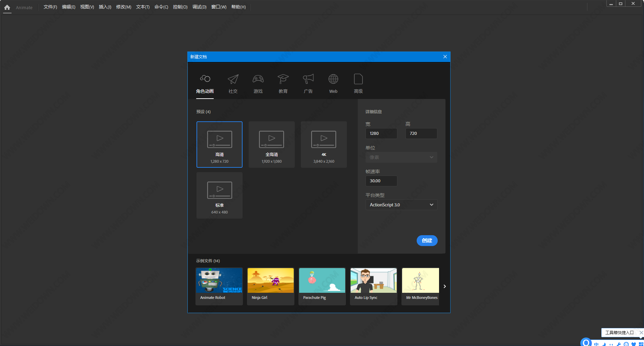Image resolution: width=644 pixels, height=346 pixels.
Task: Click the 中 Chinese input mode icon
Action: click(596, 344)
